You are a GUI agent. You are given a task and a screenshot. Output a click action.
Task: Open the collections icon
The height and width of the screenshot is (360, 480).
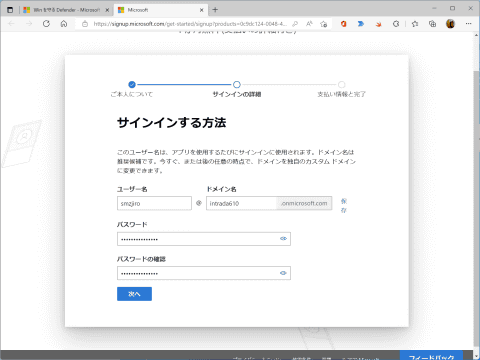tap(432, 24)
